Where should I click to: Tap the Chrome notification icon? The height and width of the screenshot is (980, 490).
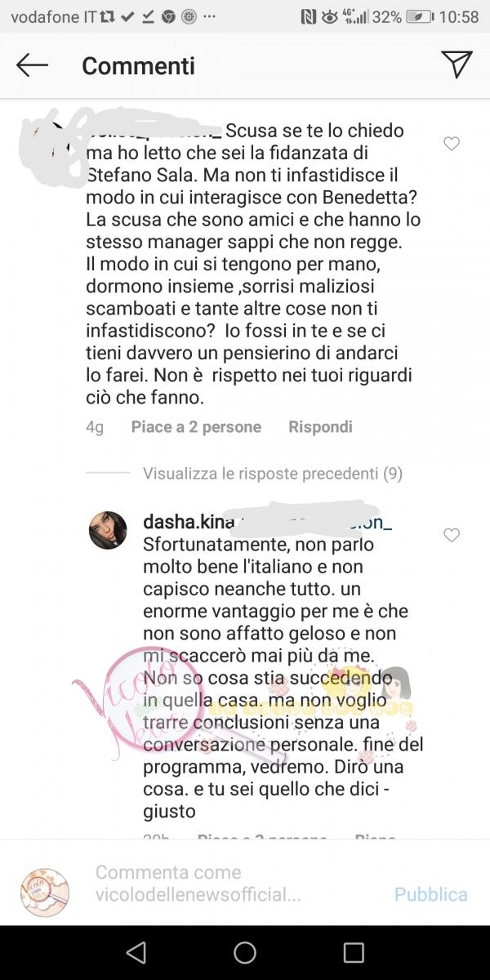click(169, 16)
